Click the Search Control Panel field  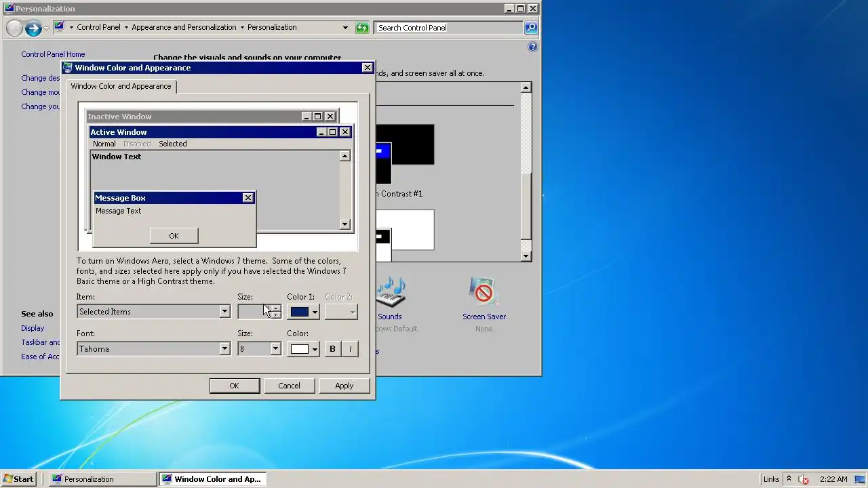point(449,28)
